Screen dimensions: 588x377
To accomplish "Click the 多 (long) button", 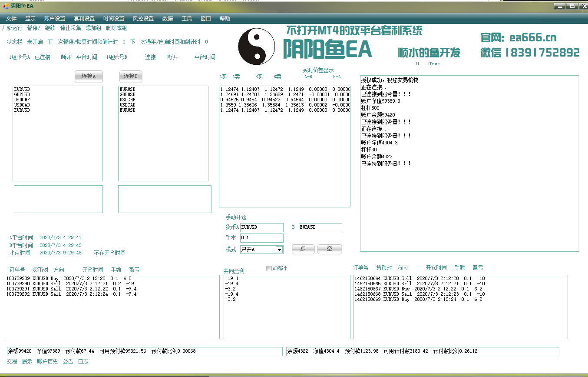I will (x=303, y=249).
